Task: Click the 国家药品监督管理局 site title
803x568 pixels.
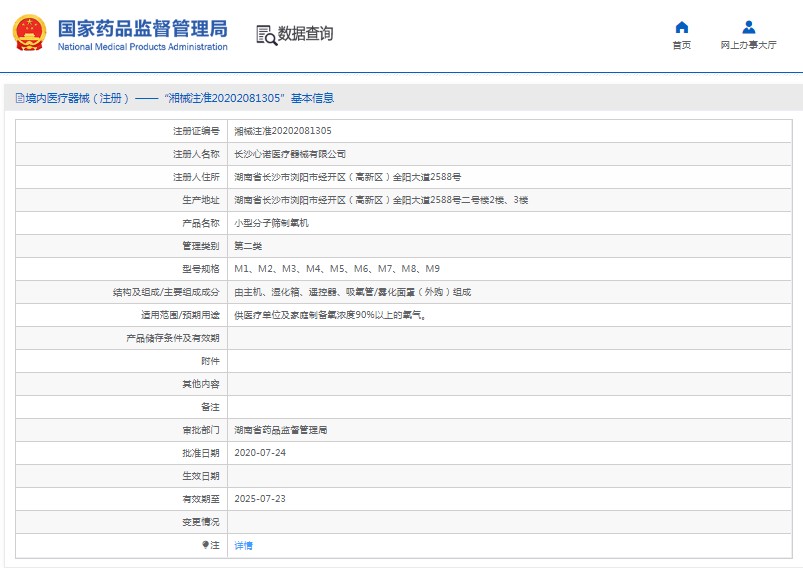Action: coord(142,28)
